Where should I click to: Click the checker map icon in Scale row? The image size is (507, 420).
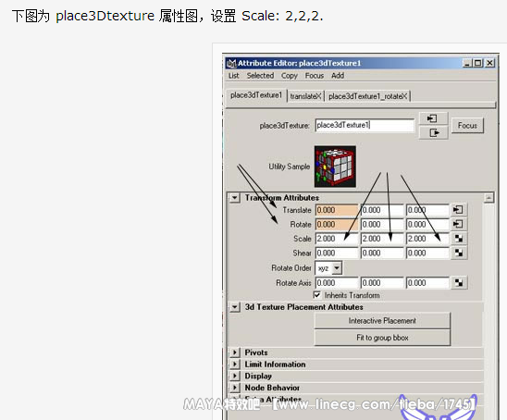pos(459,239)
